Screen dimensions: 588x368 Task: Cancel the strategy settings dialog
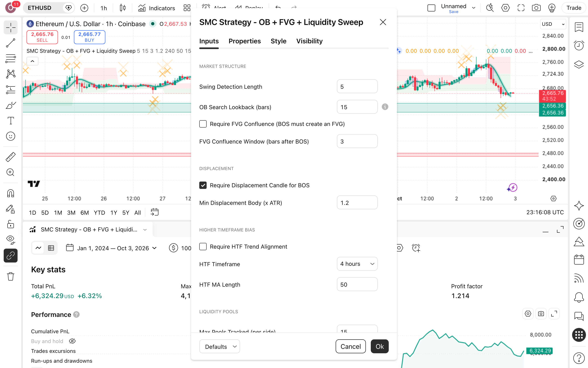(x=351, y=346)
